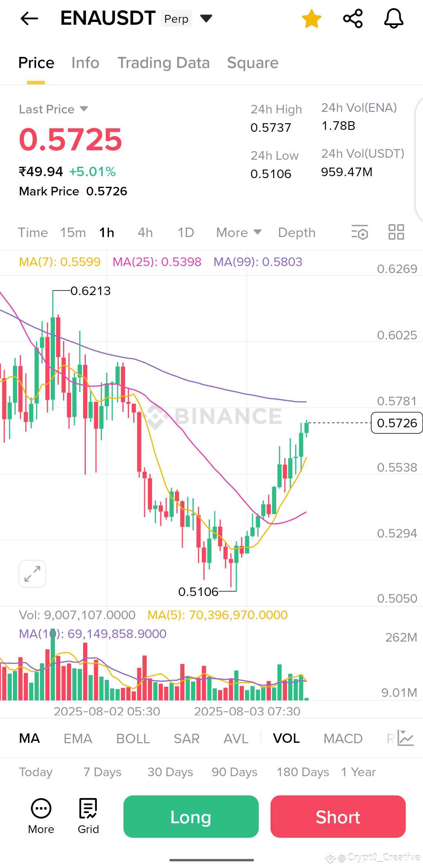Image resolution: width=423 pixels, height=868 pixels.
Task: Select the 4h interval
Action: (x=145, y=232)
